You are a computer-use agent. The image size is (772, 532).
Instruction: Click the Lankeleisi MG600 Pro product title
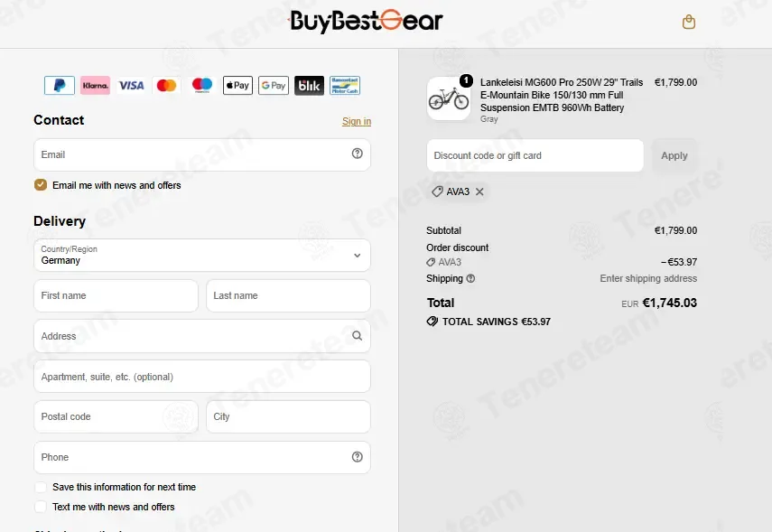coord(562,95)
